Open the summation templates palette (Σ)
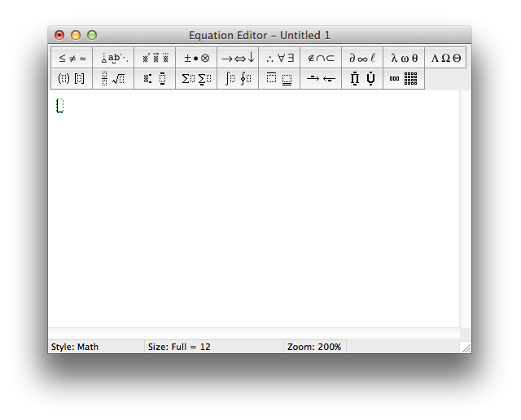 coord(196,79)
